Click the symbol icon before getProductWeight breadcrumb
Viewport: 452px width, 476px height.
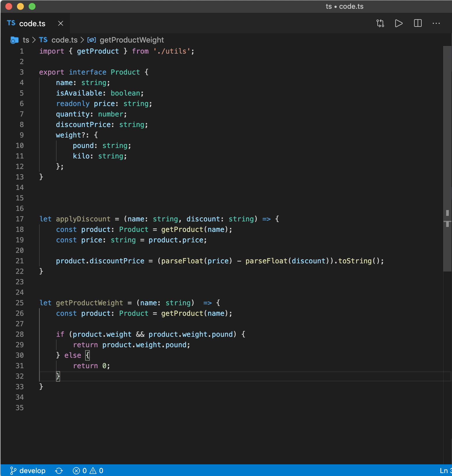coord(92,40)
